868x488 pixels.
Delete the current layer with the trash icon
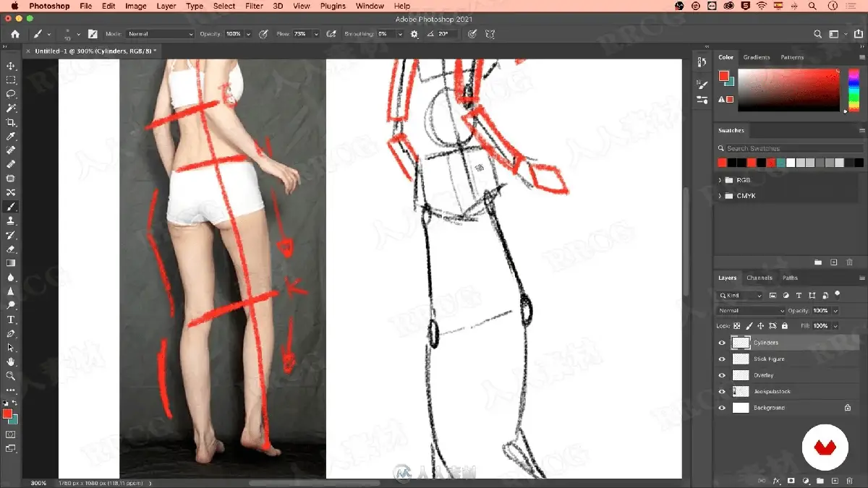(x=850, y=480)
